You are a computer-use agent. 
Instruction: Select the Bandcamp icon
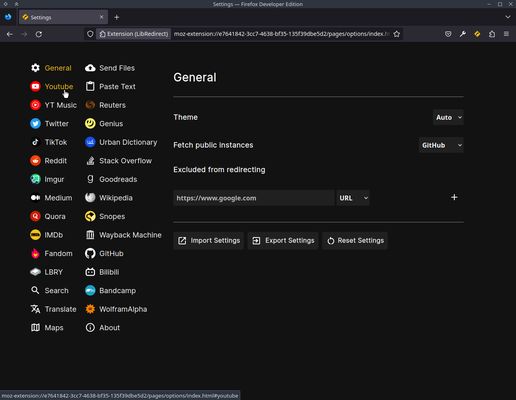pos(90,291)
